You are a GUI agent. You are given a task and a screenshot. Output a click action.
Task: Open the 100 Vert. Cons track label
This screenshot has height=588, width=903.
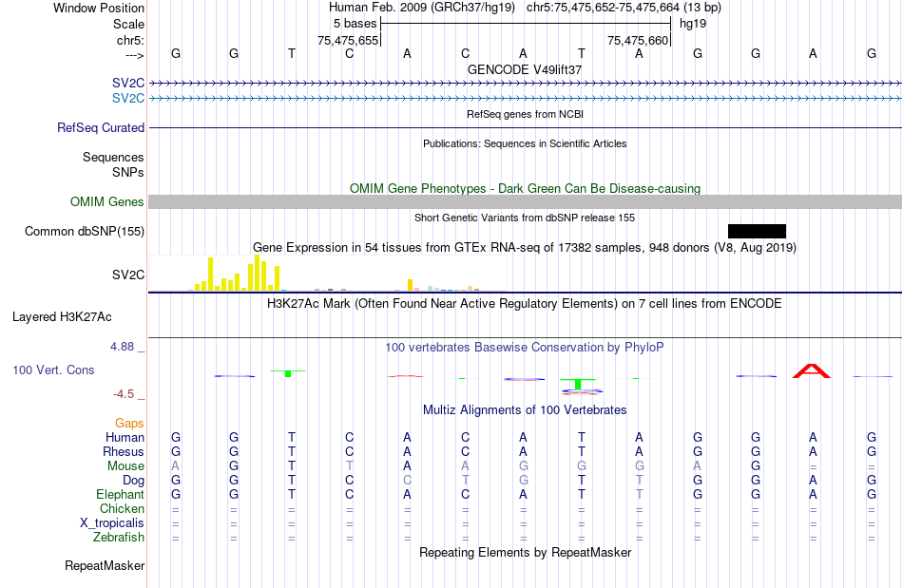tap(53, 370)
